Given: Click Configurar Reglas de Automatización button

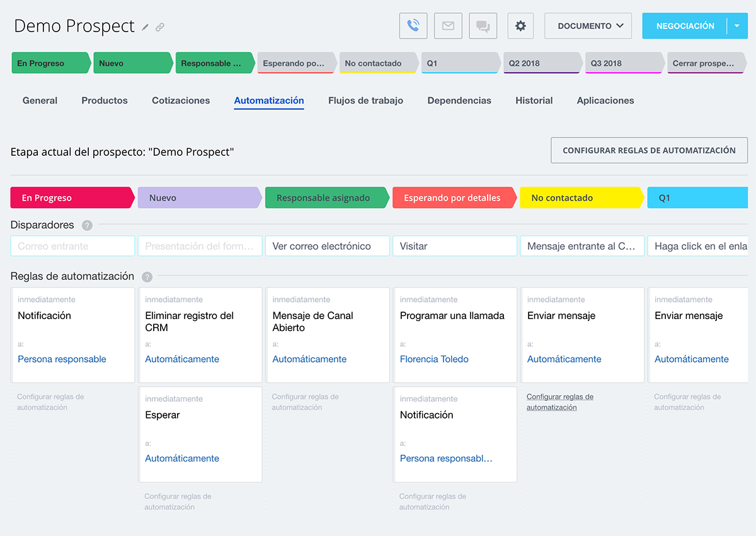Looking at the screenshot, I should pyautogui.click(x=649, y=151).
